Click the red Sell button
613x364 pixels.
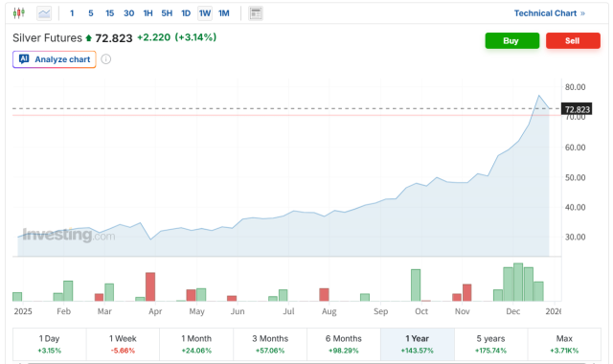573,40
